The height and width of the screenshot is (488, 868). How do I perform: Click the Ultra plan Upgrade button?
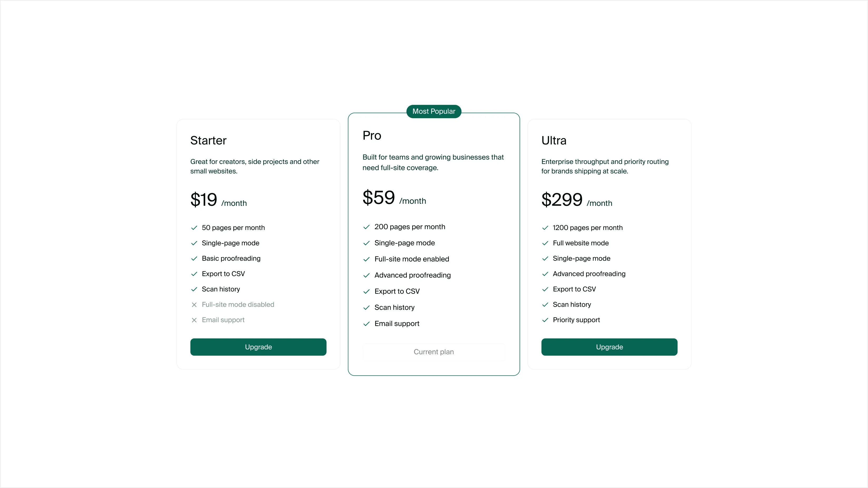(609, 347)
